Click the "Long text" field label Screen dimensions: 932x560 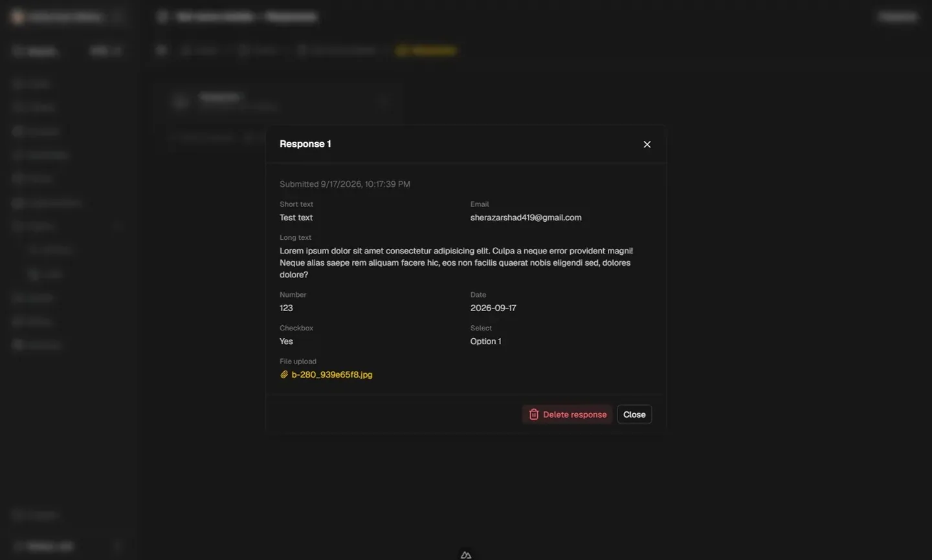[x=295, y=237]
